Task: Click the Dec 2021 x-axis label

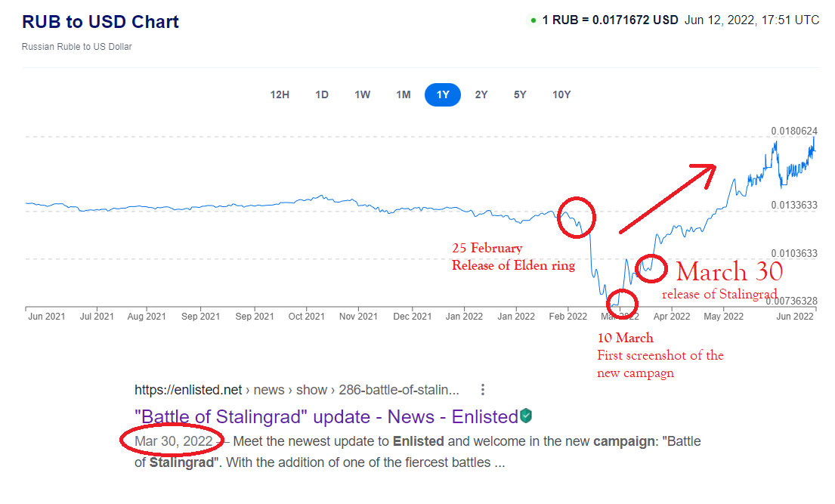Action: coord(412,317)
